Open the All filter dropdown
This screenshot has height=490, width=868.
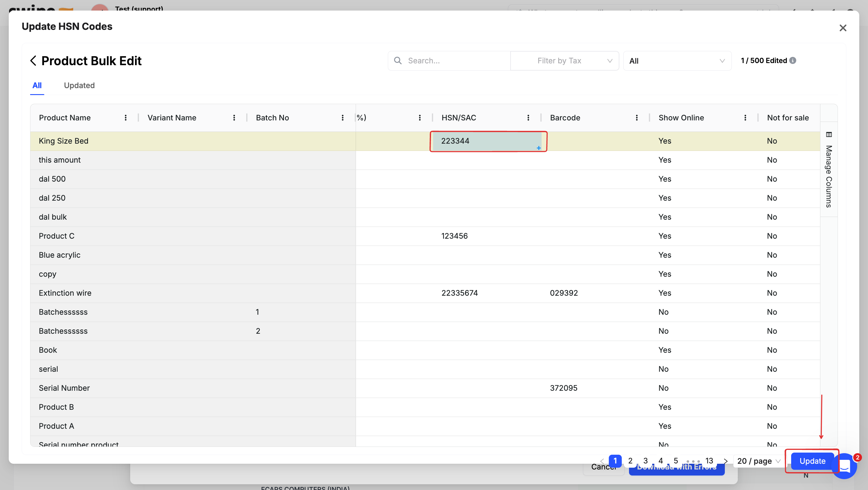click(x=677, y=61)
